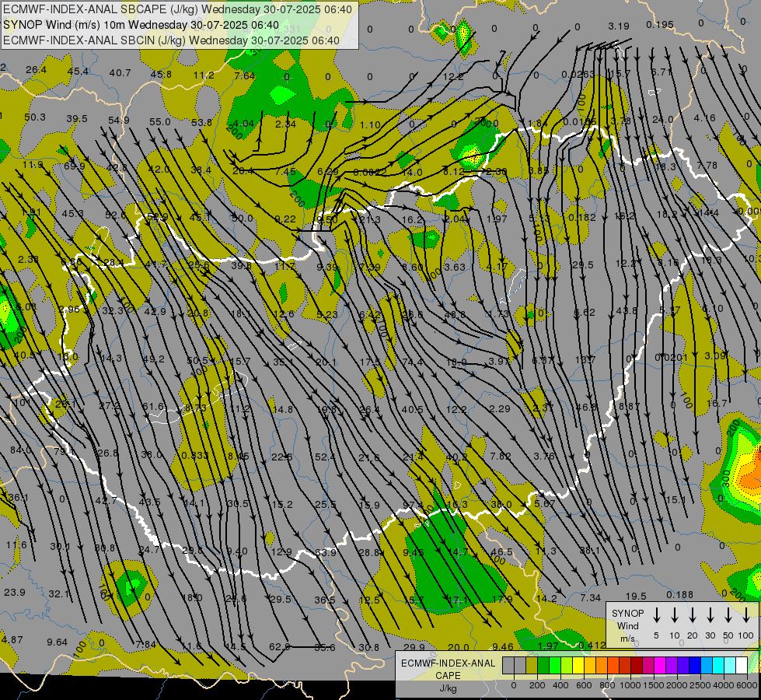The height and width of the screenshot is (700, 761).
Task: Click the 61.6 value on the map
Action: pyautogui.click(x=153, y=407)
